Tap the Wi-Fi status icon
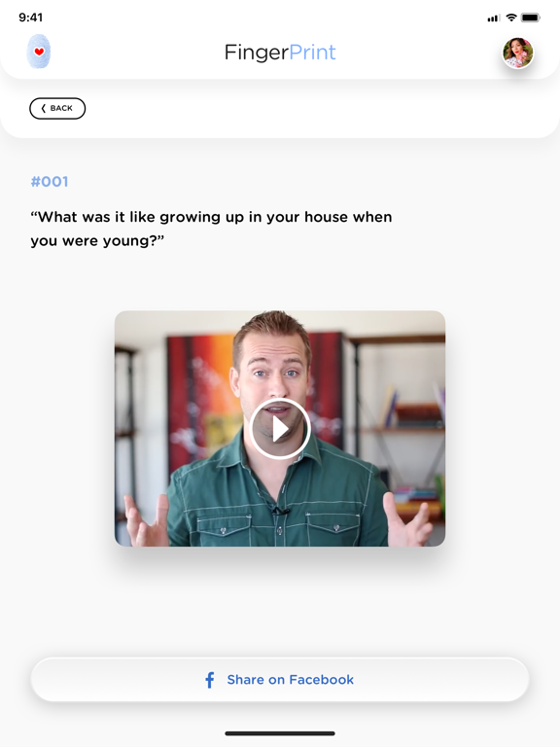The image size is (560, 747). [x=511, y=18]
